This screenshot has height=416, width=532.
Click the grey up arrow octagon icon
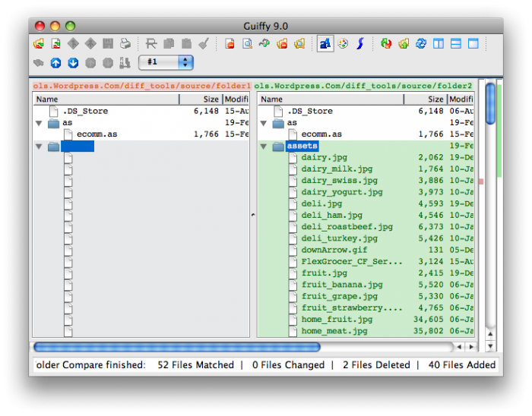coord(90,63)
